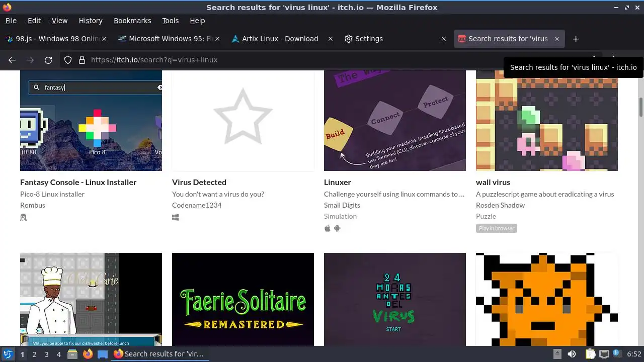Open the wall virus game title
Viewport: 644px width, 362px height.
[493, 182]
